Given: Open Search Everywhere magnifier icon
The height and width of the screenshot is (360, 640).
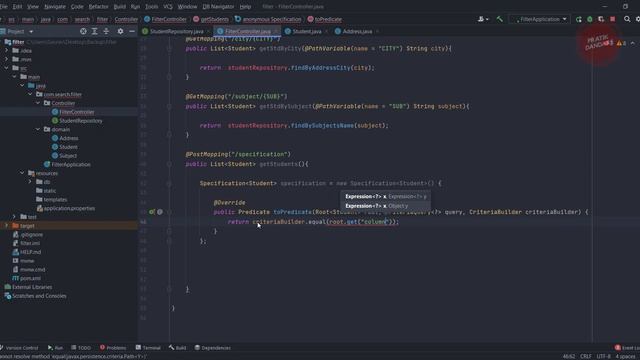Looking at the screenshot, I should tap(627, 19).
